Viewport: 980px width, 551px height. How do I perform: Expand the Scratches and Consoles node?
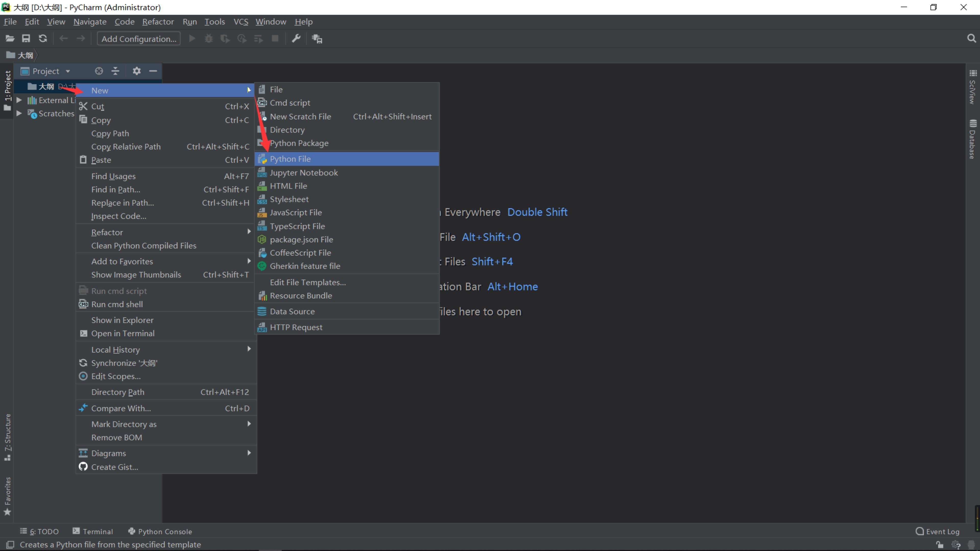point(19,113)
